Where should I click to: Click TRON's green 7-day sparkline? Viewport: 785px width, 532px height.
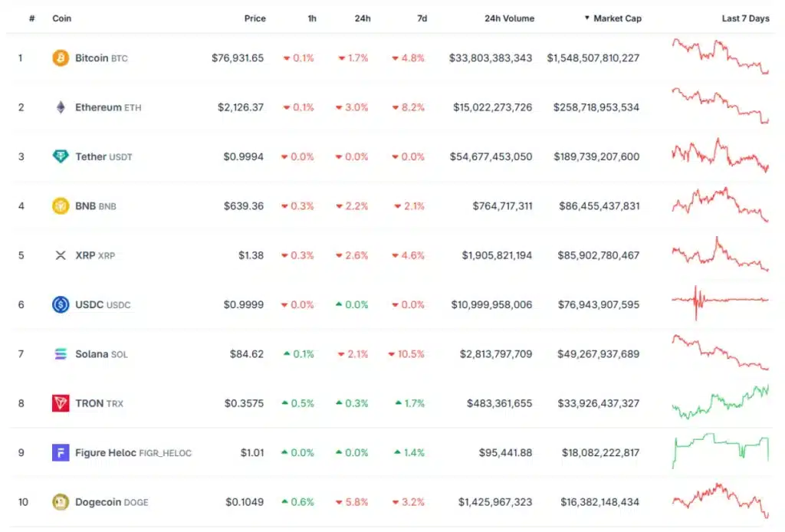[721, 402]
